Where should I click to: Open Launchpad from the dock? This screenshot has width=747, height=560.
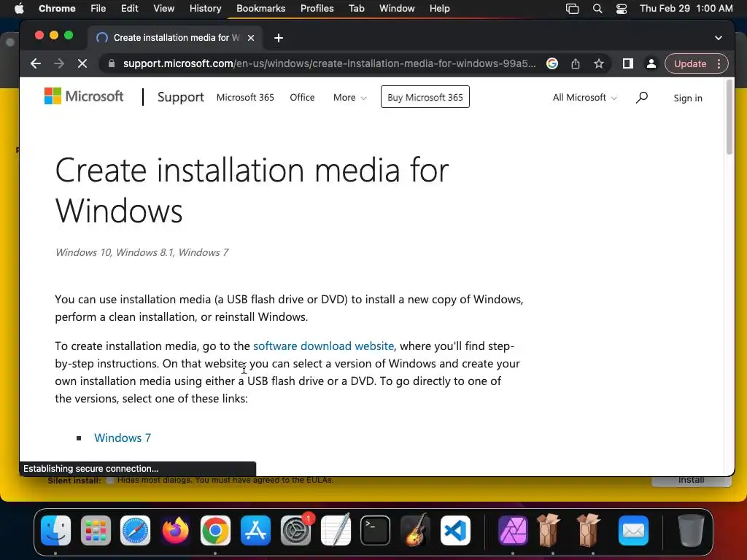pyautogui.click(x=96, y=530)
